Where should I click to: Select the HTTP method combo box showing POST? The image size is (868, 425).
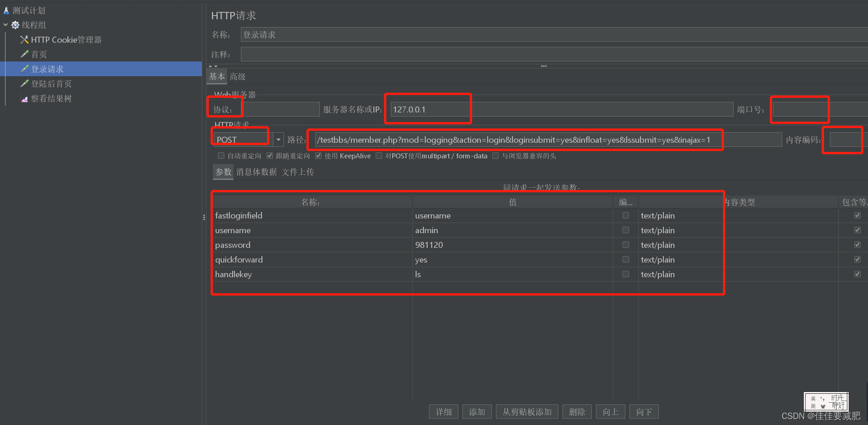(249, 140)
